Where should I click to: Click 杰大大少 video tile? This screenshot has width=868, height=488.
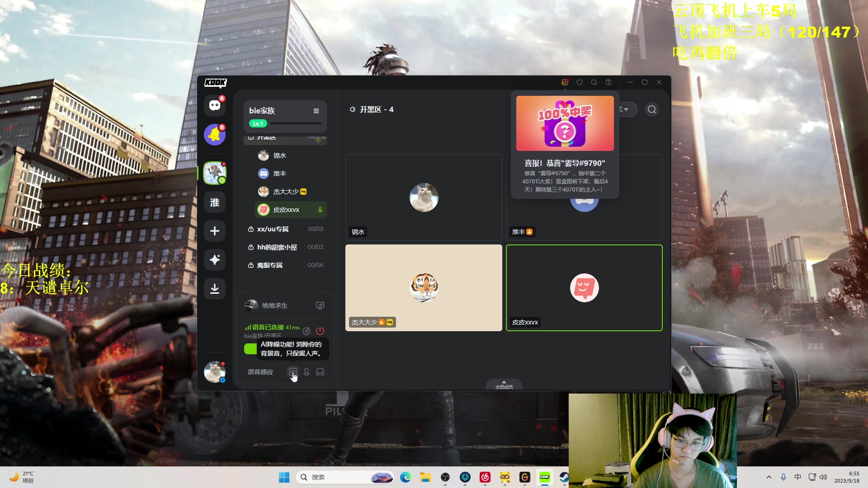[424, 287]
